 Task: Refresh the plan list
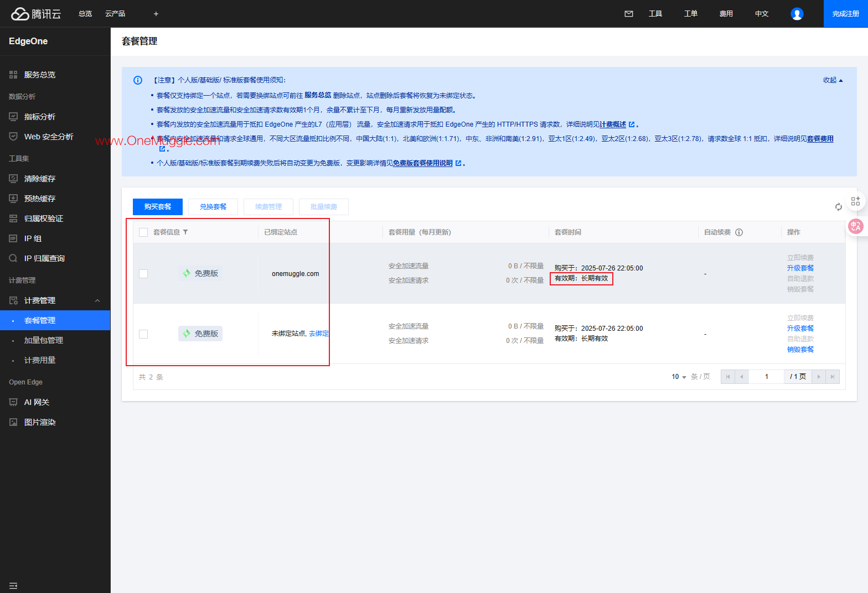click(839, 207)
